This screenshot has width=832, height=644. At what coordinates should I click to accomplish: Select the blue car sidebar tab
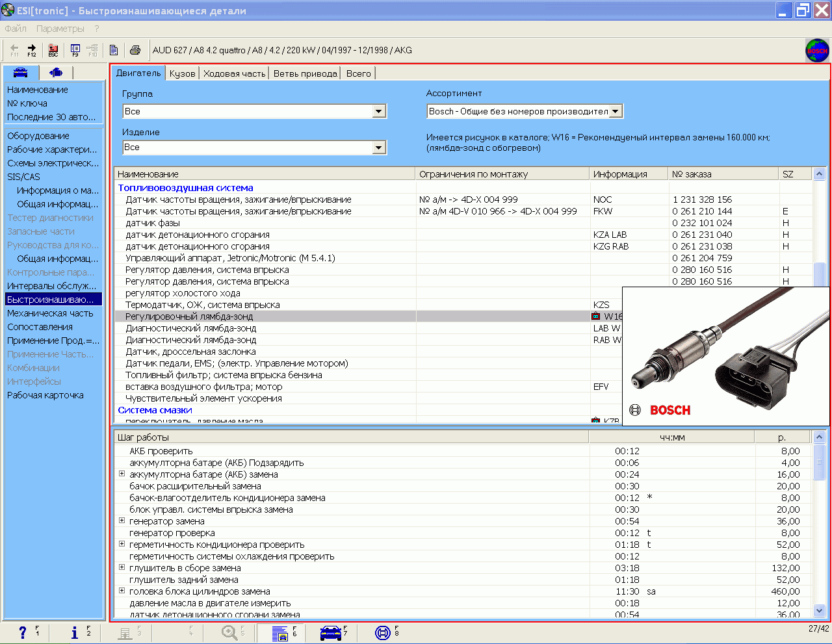click(21, 72)
